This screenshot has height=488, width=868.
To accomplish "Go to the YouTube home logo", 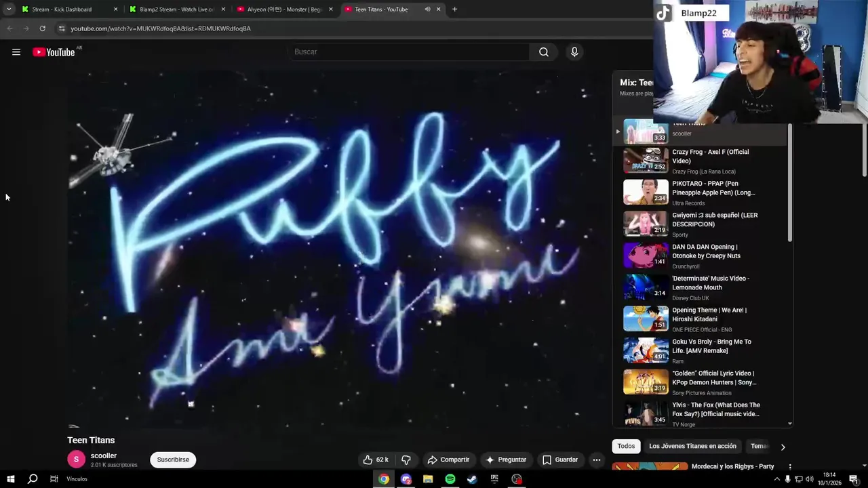I will 54,52.
